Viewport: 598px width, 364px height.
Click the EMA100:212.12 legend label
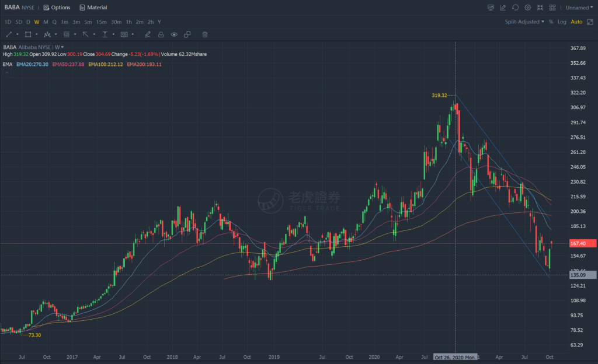[106, 64]
